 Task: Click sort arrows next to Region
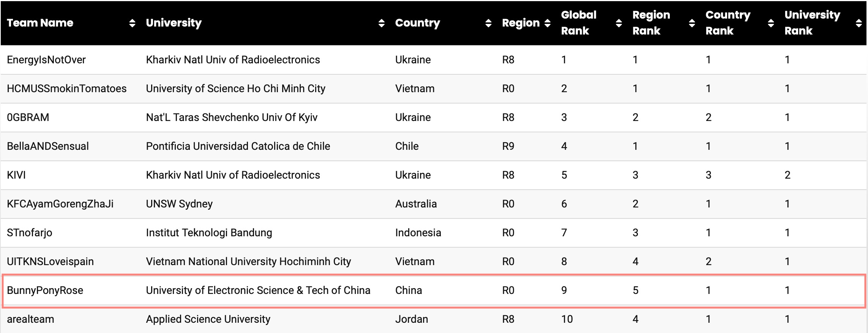(x=548, y=23)
